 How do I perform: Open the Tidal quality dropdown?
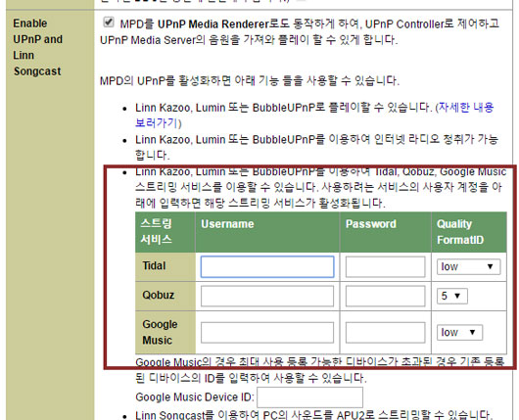pos(468,266)
